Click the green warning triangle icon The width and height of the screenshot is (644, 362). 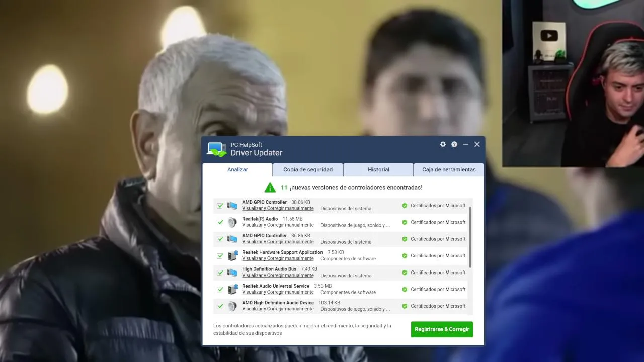point(270,188)
